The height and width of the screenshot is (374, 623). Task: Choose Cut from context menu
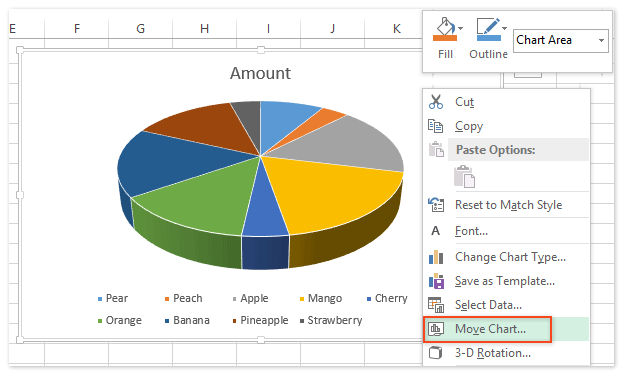point(464,102)
